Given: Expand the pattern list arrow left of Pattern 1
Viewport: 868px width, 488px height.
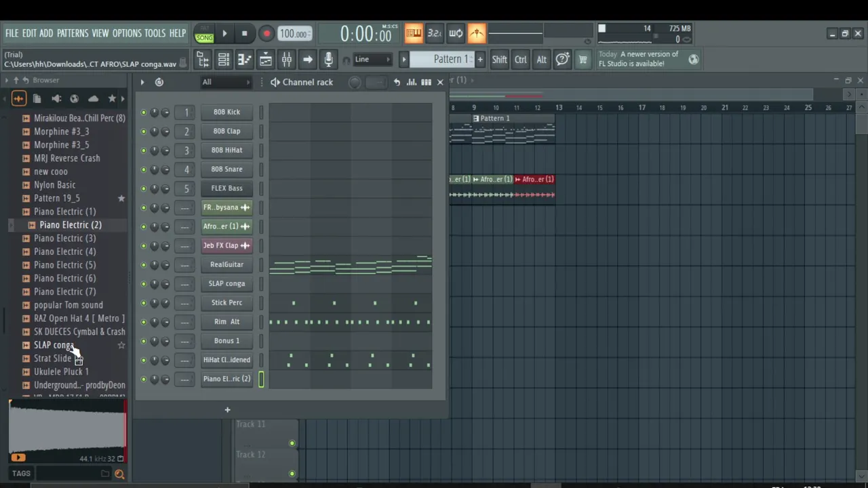Looking at the screenshot, I should pos(404,60).
